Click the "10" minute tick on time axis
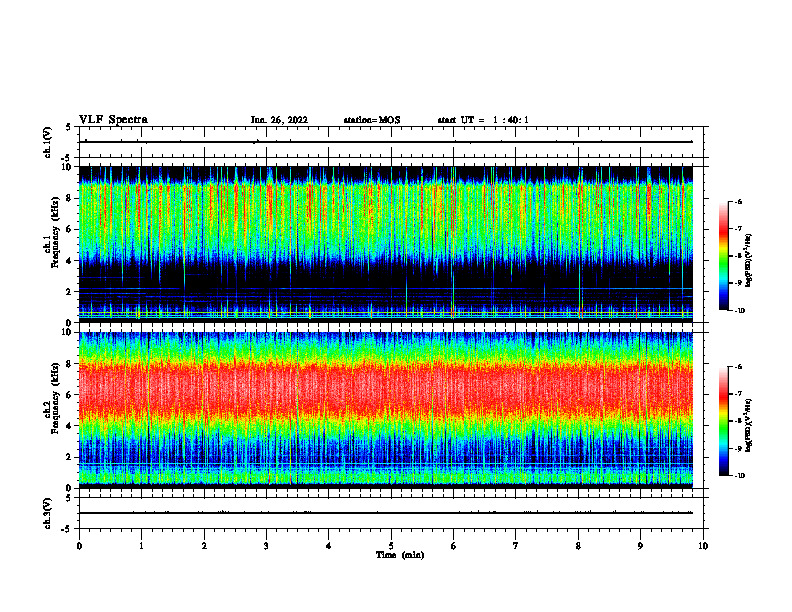 [x=703, y=546]
